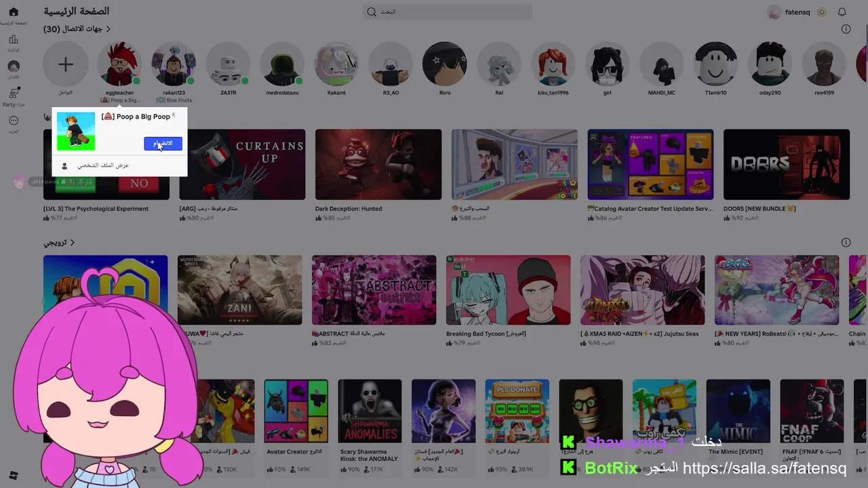This screenshot has width=868, height=488.
Task: Click Poop a Big Poop thumbnail in the popup
Action: click(x=76, y=131)
